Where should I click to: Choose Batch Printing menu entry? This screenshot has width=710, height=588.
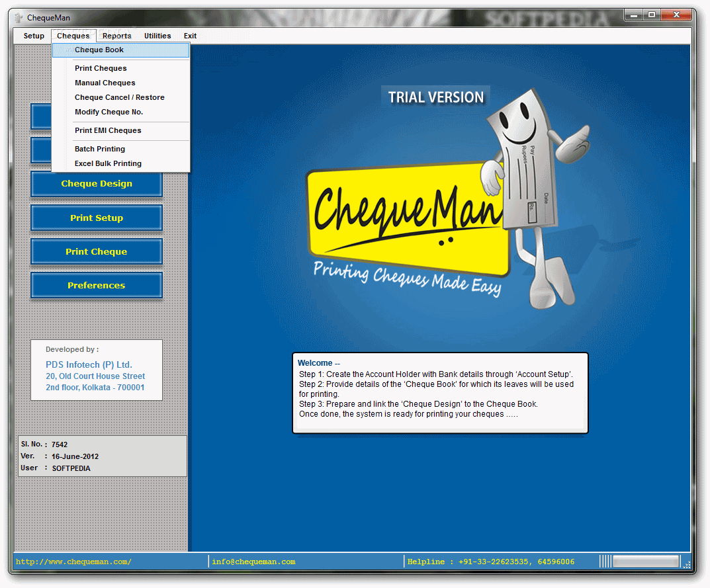[121, 149]
